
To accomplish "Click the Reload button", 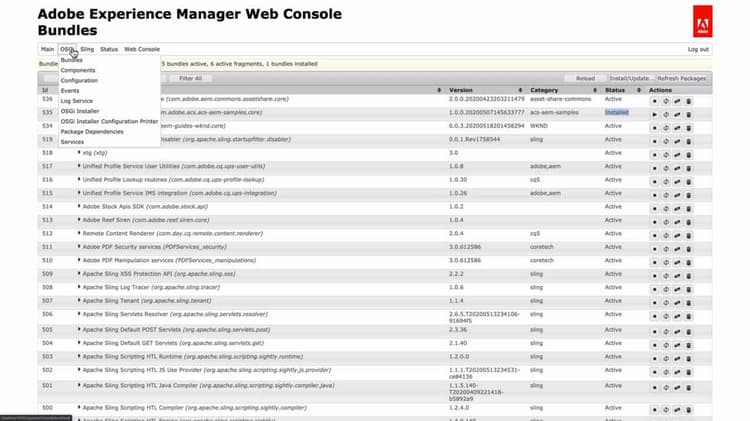I will (x=585, y=78).
